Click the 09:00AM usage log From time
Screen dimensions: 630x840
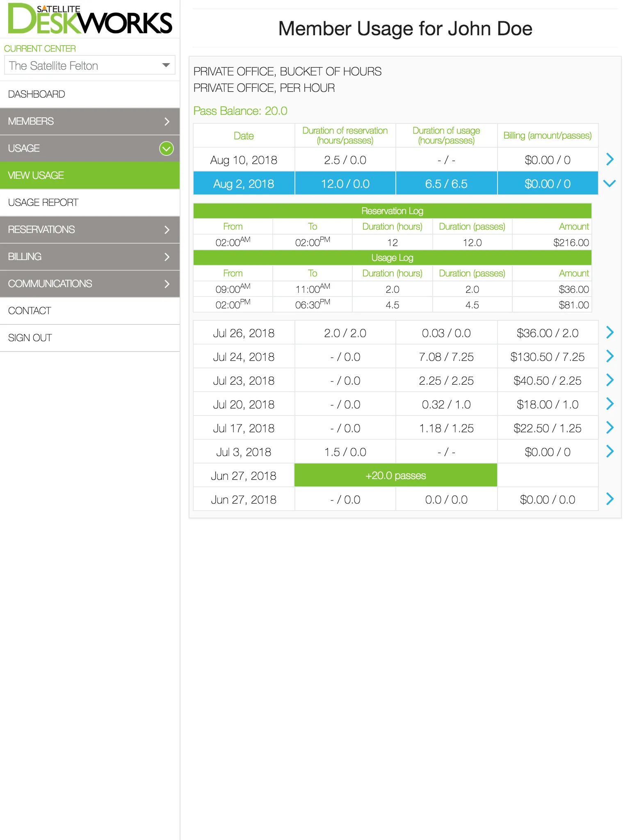tap(233, 289)
